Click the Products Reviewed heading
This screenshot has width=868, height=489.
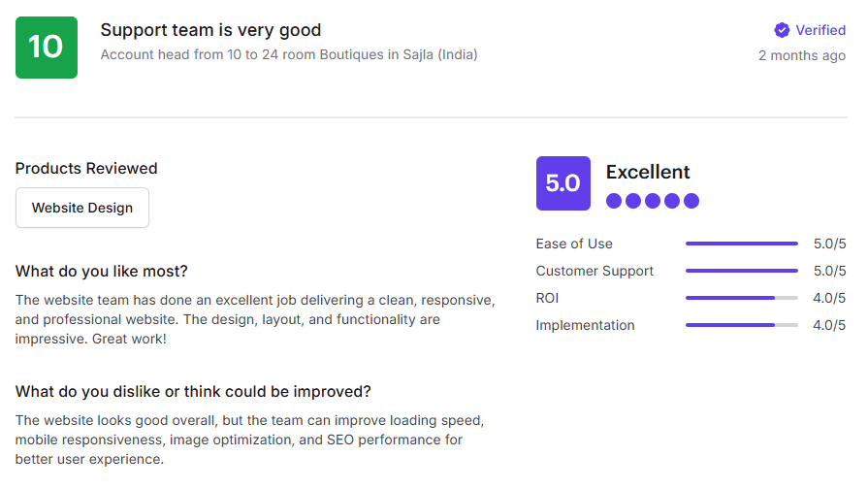point(86,168)
